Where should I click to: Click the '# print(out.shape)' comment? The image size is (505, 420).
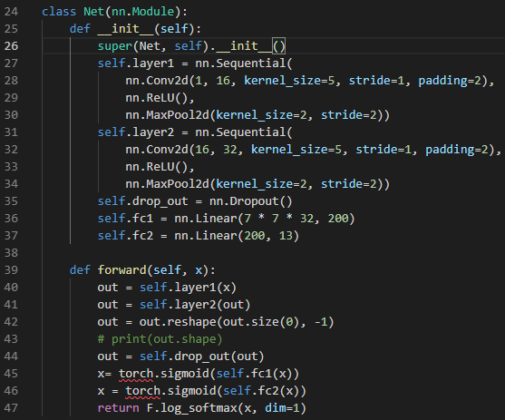coord(160,339)
